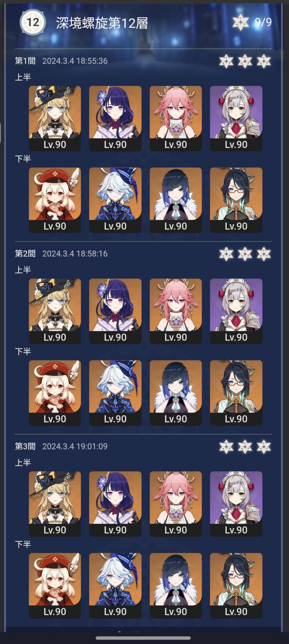Screen dimensions: 289x644
Task: Select pink-haired fox character in Chamber 3 上半
Action: click(175, 503)
